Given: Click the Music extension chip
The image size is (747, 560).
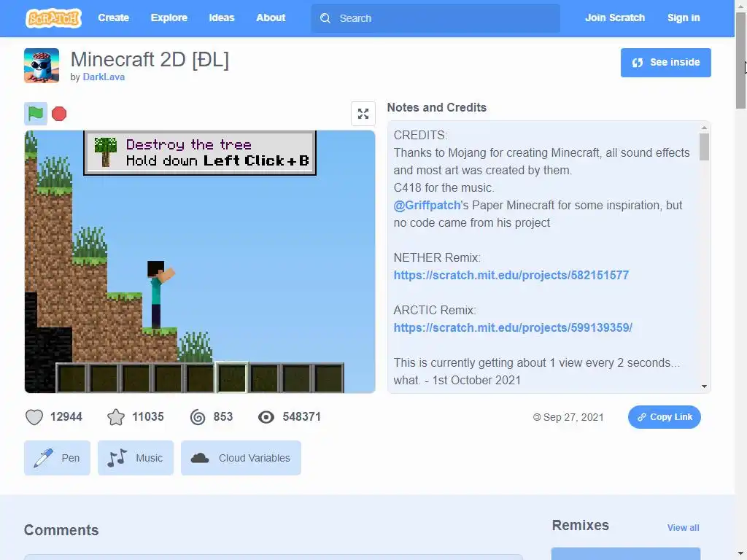Looking at the screenshot, I should click(x=136, y=458).
